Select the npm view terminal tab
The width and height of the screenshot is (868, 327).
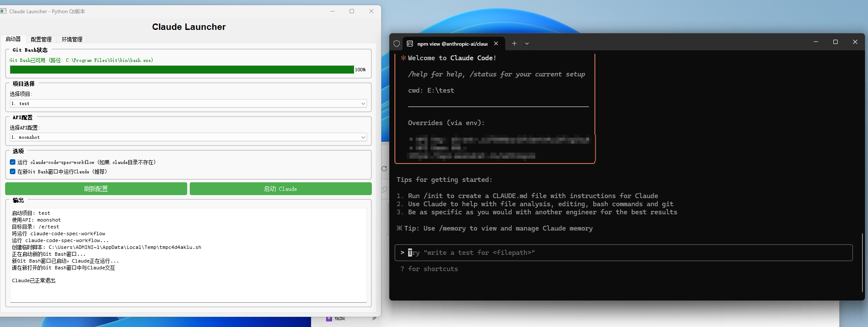(x=453, y=44)
